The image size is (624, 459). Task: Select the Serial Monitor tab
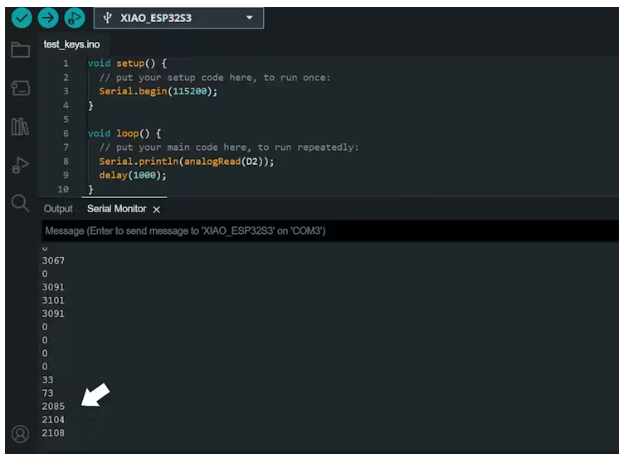(x=116, y=209)
